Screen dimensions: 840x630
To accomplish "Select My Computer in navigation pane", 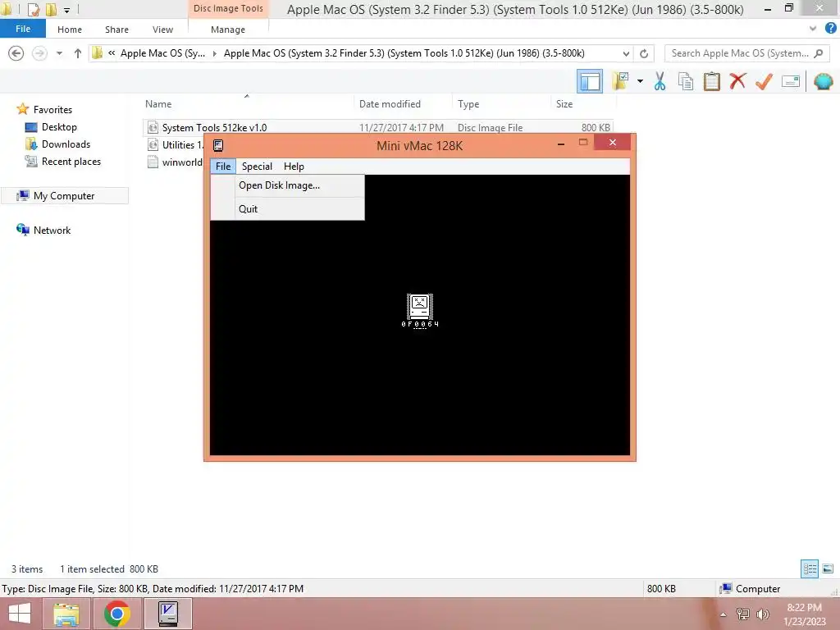I will click(x=64, y=195).
